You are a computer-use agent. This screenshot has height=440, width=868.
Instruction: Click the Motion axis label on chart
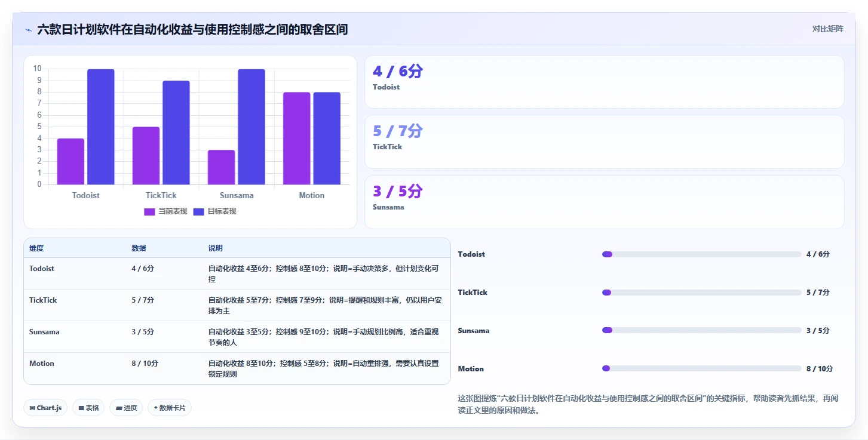(312, 196)
